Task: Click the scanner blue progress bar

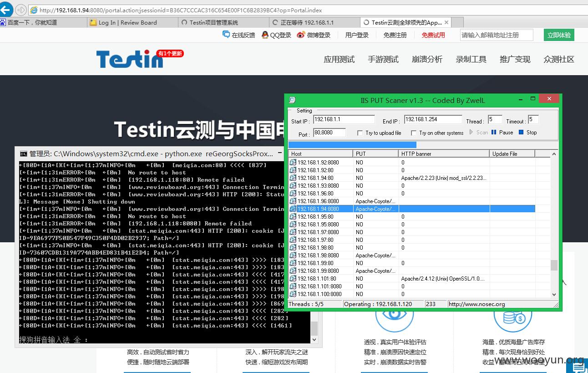Action: 352,144
